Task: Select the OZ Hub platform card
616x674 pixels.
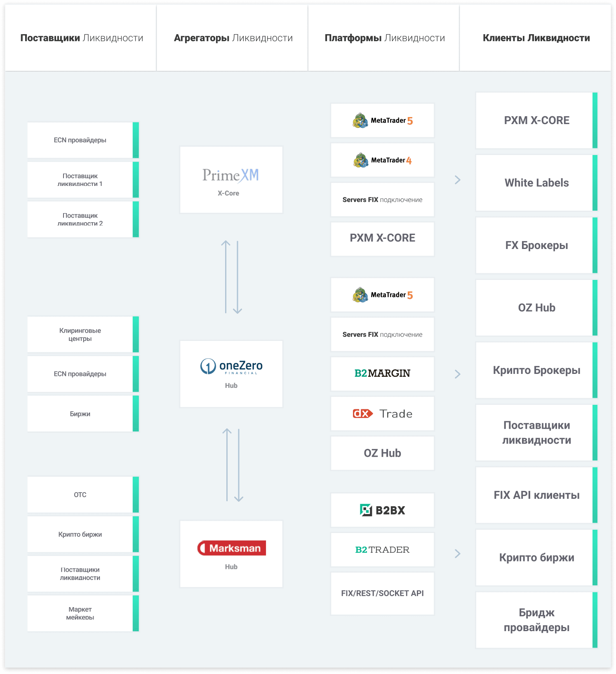Action: (x=382, y=453)
